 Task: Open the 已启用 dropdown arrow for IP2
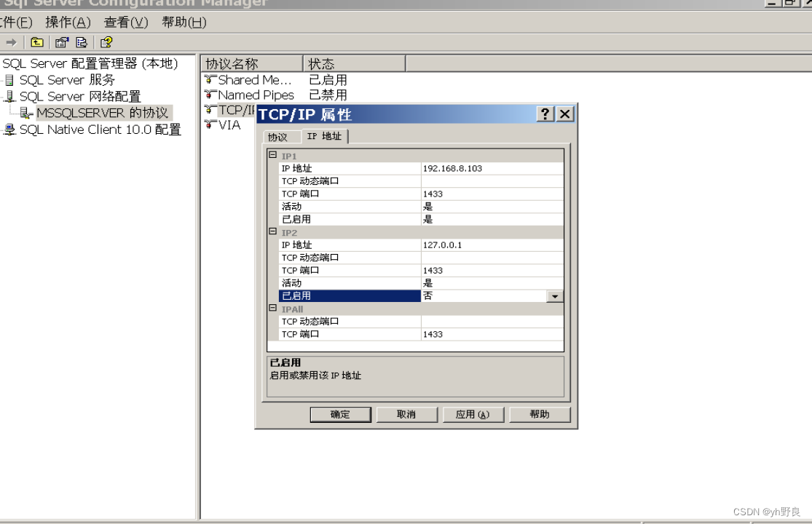coord(555,296)
